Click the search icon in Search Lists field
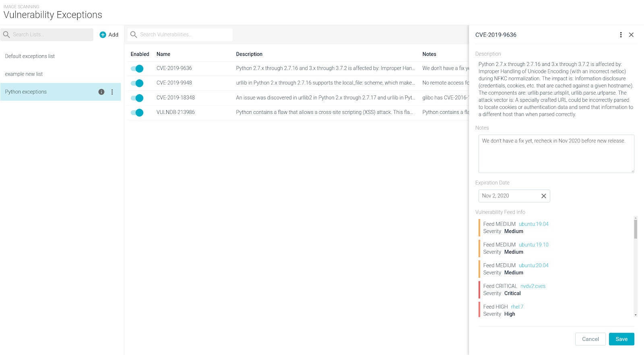 point(6,35)
